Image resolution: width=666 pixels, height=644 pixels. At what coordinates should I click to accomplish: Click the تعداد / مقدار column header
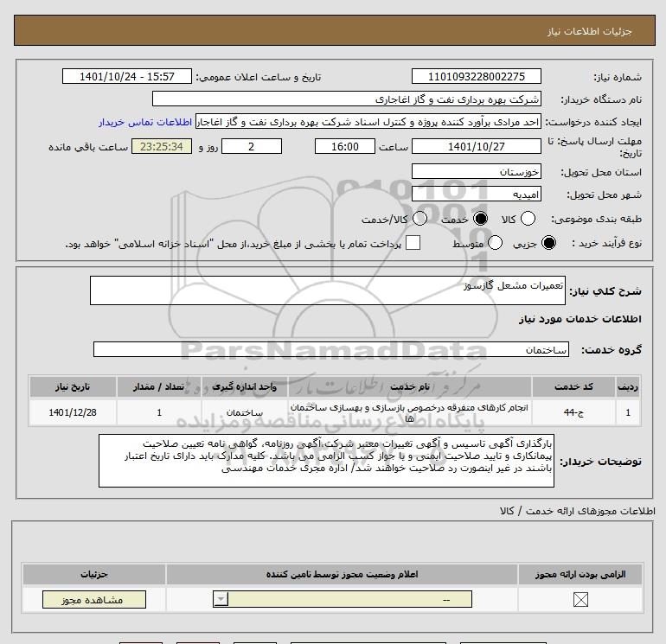(x=159, y=386)
